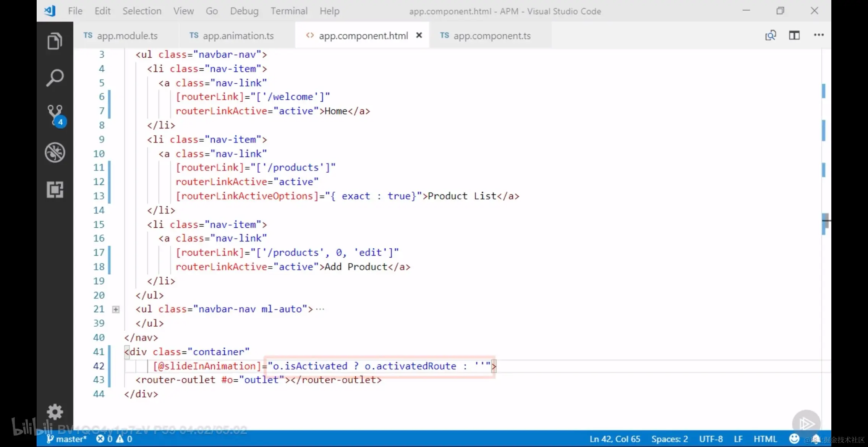The image size is (868, 447).
Task: Click the Open Changes icon in editor toolbar
Action: tap(771, 36)
